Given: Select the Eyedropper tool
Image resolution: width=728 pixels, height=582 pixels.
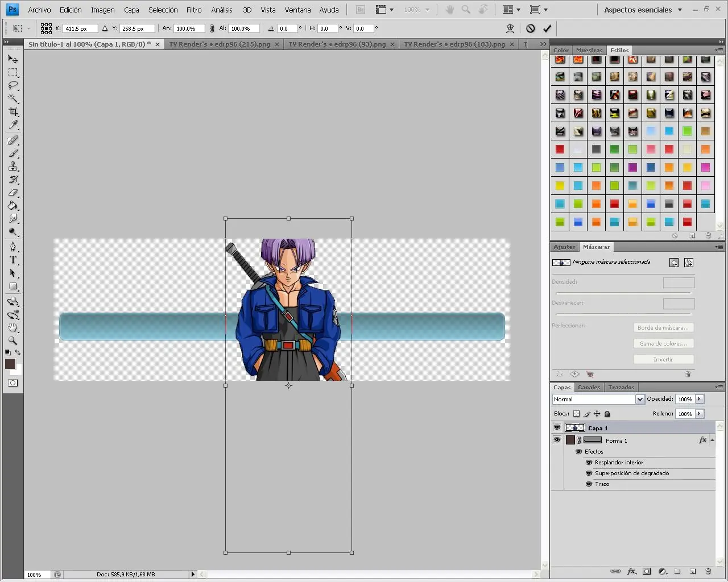Looking at the screenshot, I should pos(13,125).
